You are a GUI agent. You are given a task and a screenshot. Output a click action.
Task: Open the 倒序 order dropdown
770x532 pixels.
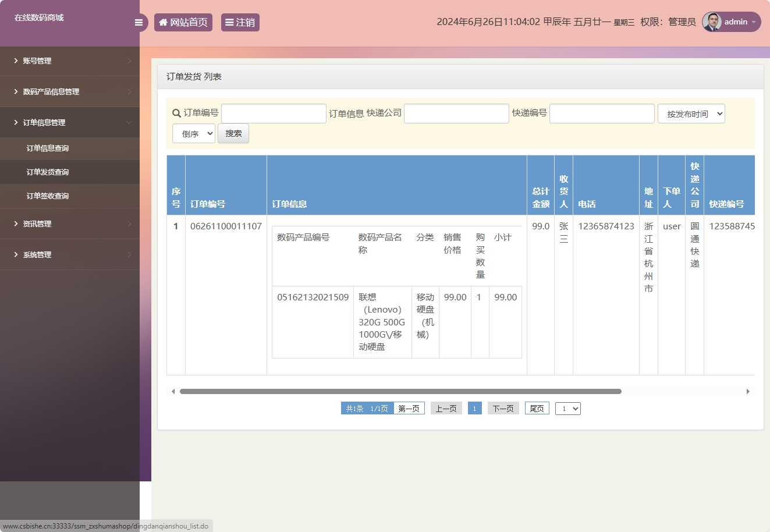pyautogui.click(x=193, y=133)
